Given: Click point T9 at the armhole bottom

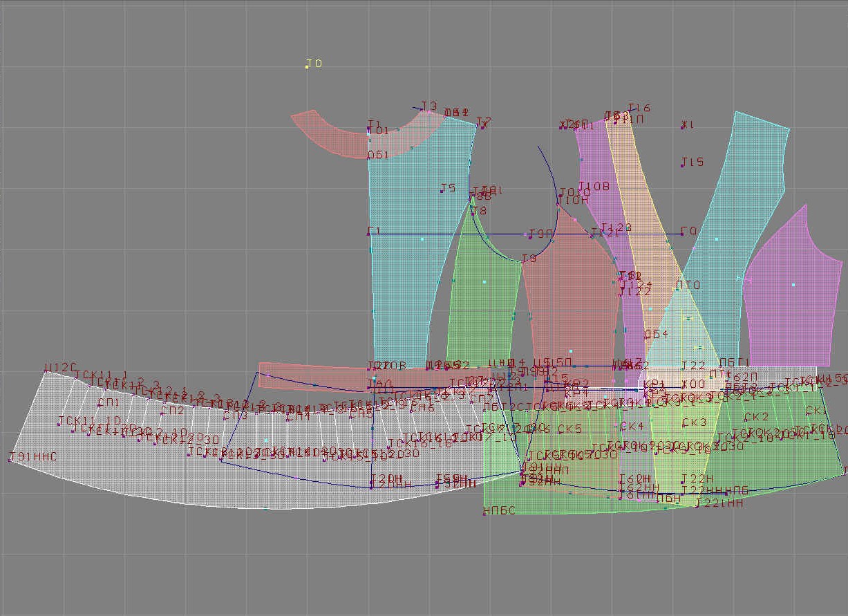Looking at the screenshot, I should [x=522, y=261].
